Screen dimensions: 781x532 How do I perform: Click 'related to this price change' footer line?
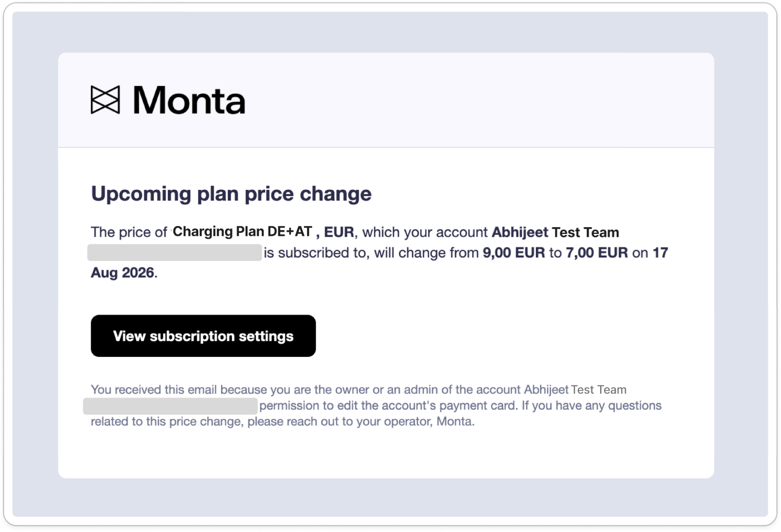pos(167,422)
